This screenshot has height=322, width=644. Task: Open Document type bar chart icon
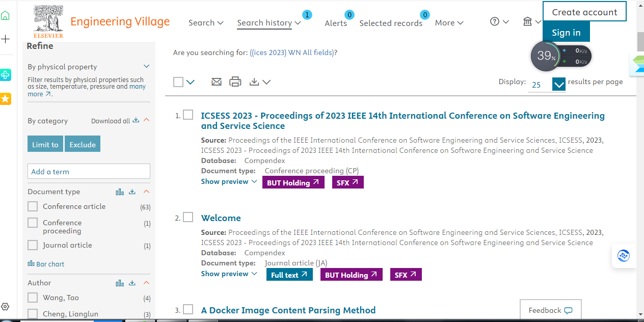[x=120, y=192]
